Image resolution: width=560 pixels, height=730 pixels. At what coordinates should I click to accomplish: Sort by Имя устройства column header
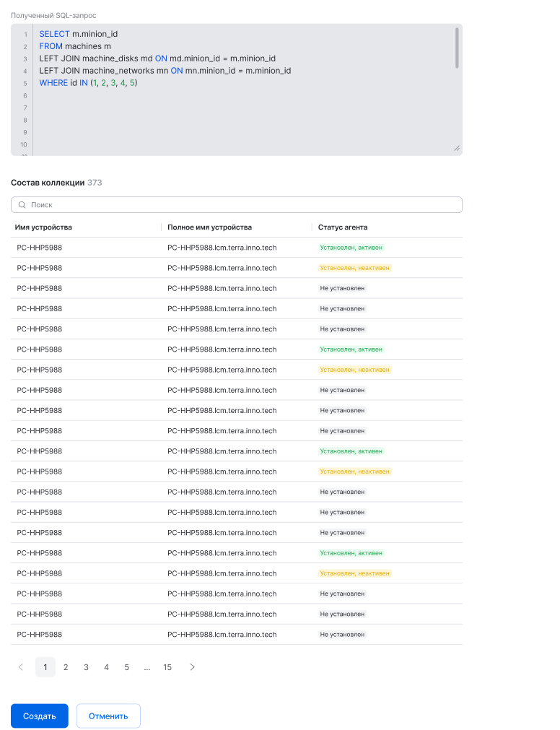click(43, 227)
